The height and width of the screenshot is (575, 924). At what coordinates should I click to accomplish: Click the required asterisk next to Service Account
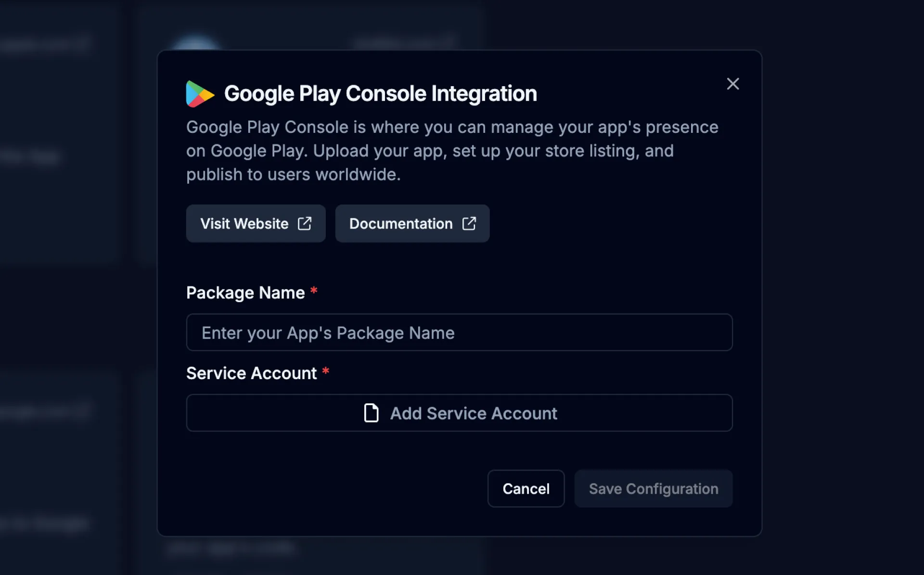point(326,371)
